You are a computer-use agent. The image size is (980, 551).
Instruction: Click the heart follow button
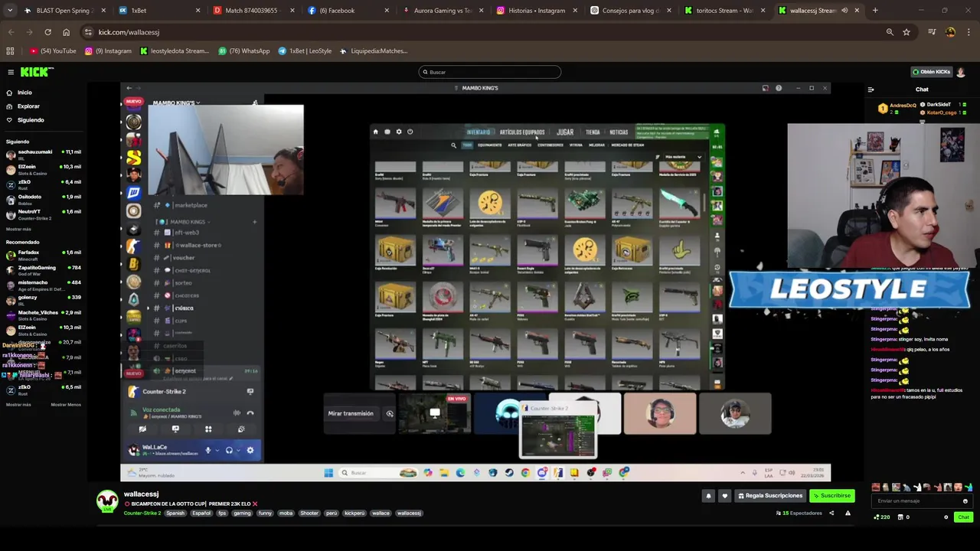(x=724, y=496)
